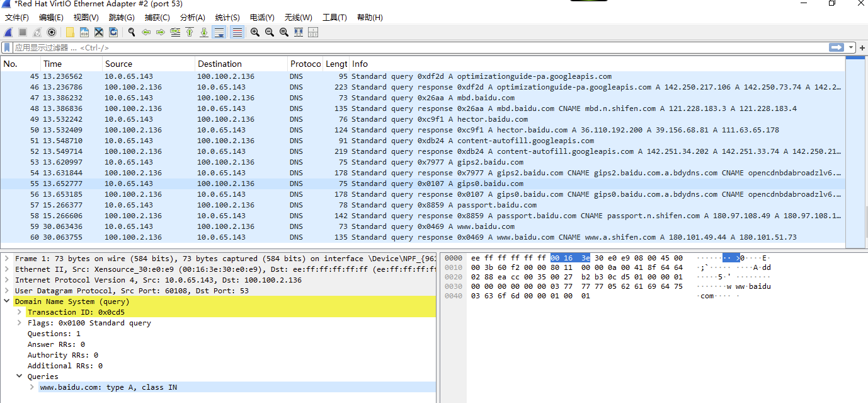Viewport: 868px width, 403px height.
Task: Open the 统计(S) menu
Action: coord(227,18)
